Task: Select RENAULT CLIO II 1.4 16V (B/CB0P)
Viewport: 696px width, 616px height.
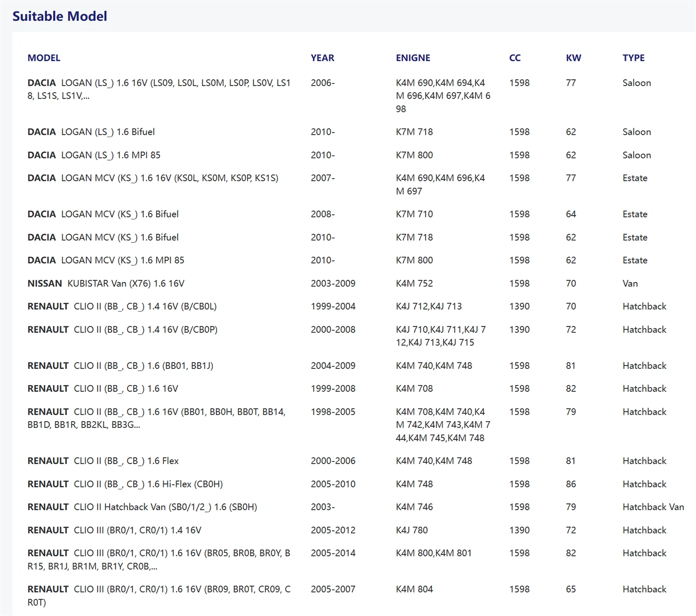Action: [x=122, y=330]
